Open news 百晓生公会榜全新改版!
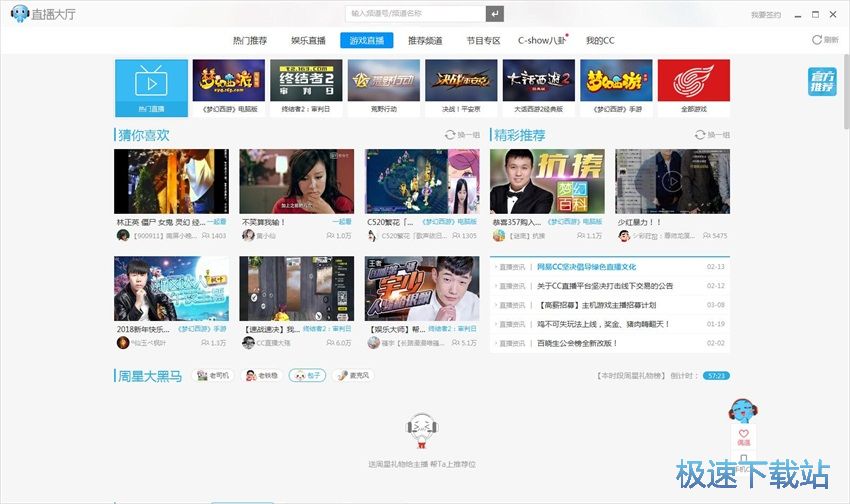Image resolution: width=850 pixels, height=504 pixels. 577,343
